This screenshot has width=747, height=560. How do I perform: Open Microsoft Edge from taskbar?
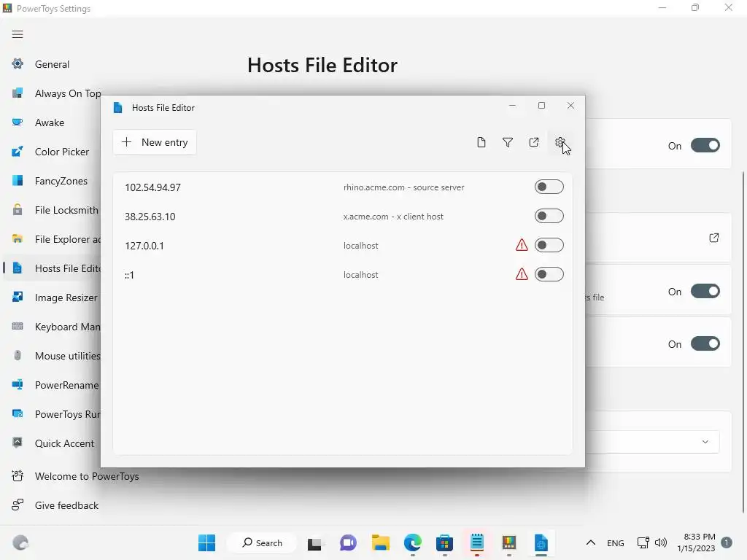[413, 542]
